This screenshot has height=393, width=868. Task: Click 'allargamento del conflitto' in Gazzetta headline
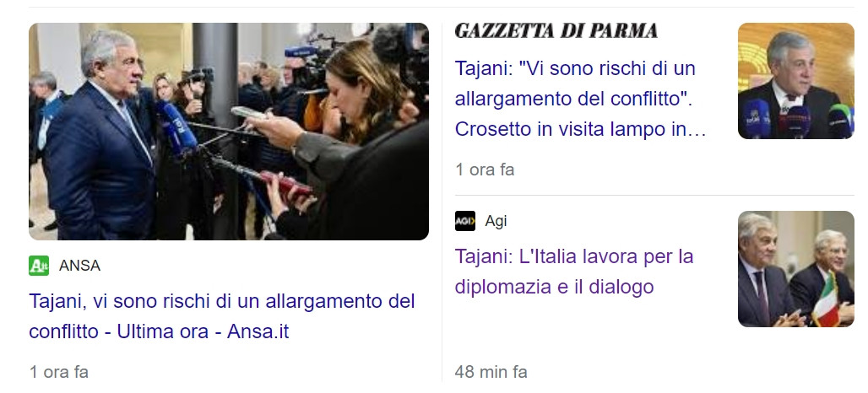[x=574, y=99]
